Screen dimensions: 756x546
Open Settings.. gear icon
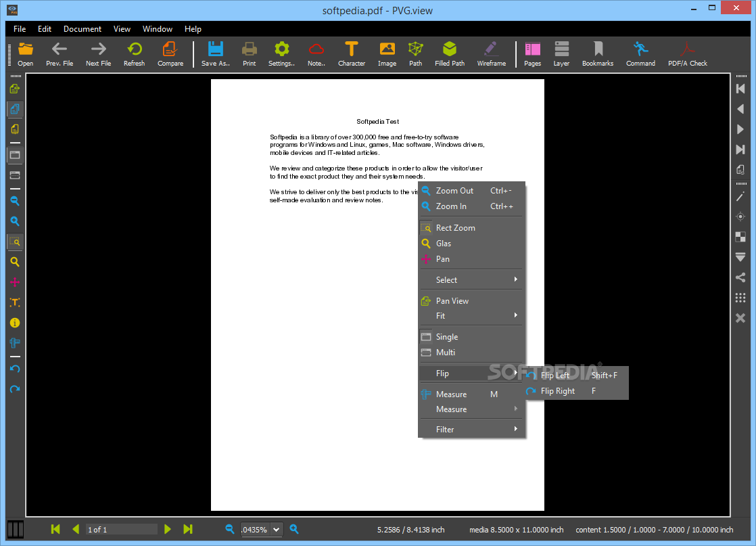pyautogui.click(x=281, y=54)
